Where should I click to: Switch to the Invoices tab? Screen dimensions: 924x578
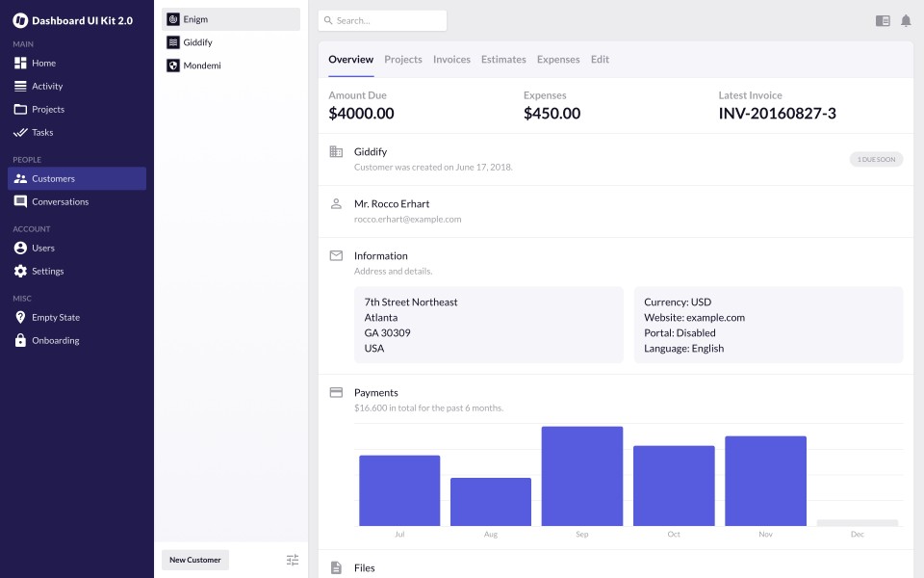tap(451, 60)
